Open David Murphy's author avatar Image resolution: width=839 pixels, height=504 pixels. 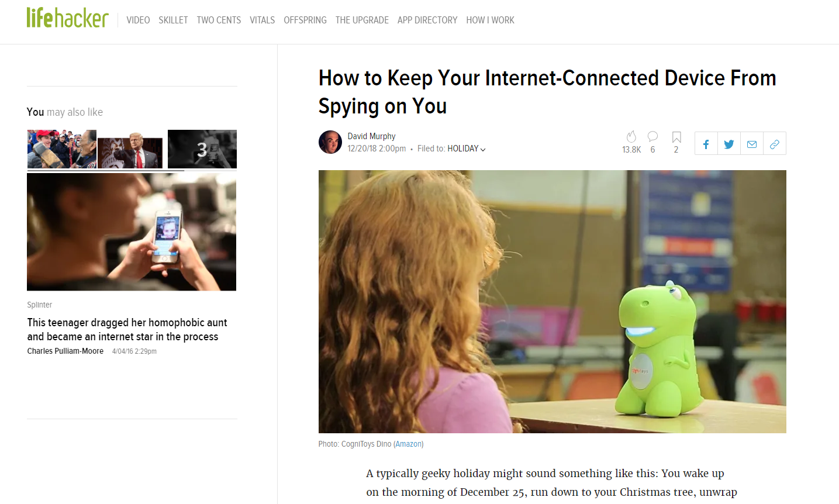pyautogui.click(x=330, y=142)
